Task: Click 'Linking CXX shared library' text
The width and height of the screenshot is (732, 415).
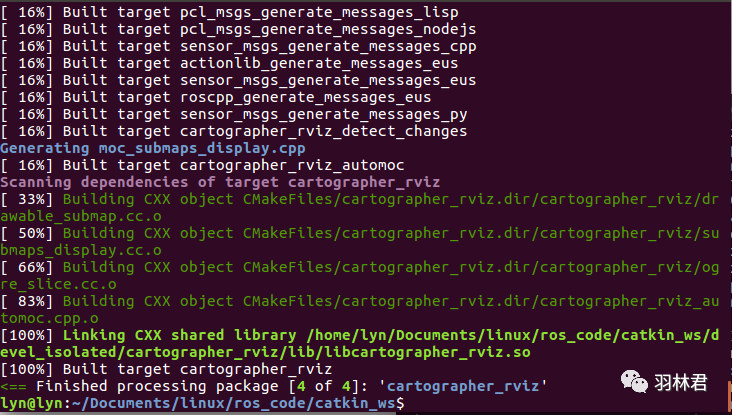Action: [x=179, y=336]
